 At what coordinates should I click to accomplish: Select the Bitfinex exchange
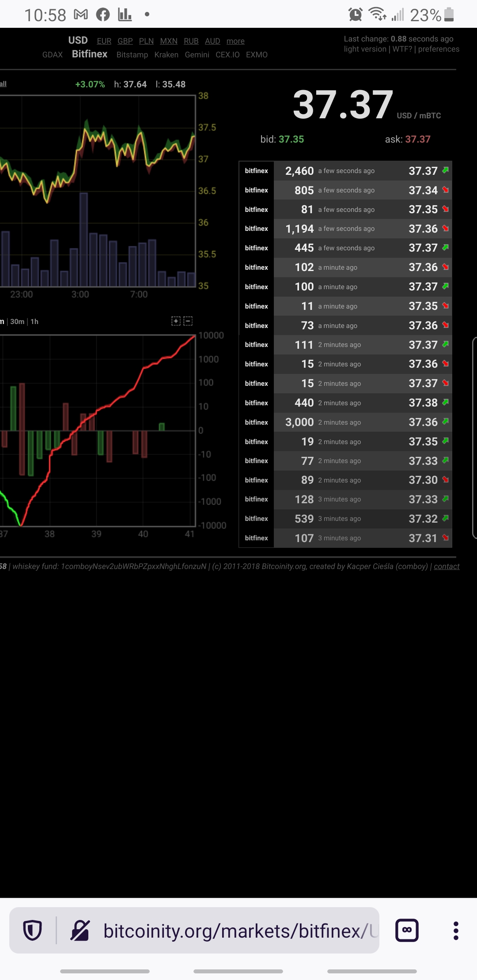(90, 54)
